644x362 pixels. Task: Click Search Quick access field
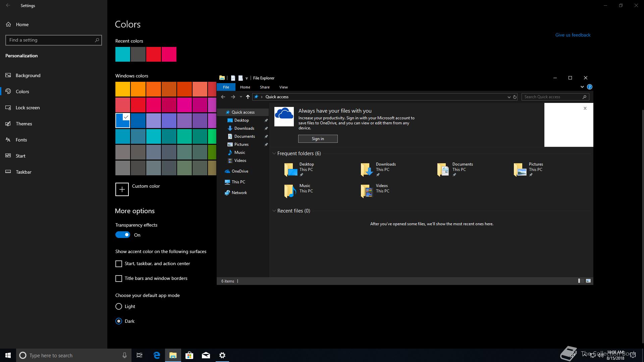(x=555, y=97)
